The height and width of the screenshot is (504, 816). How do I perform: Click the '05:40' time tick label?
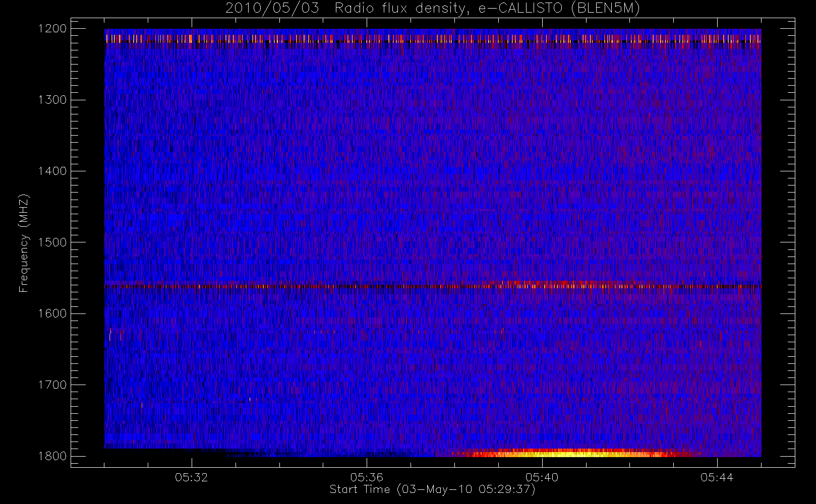point(542,477)
